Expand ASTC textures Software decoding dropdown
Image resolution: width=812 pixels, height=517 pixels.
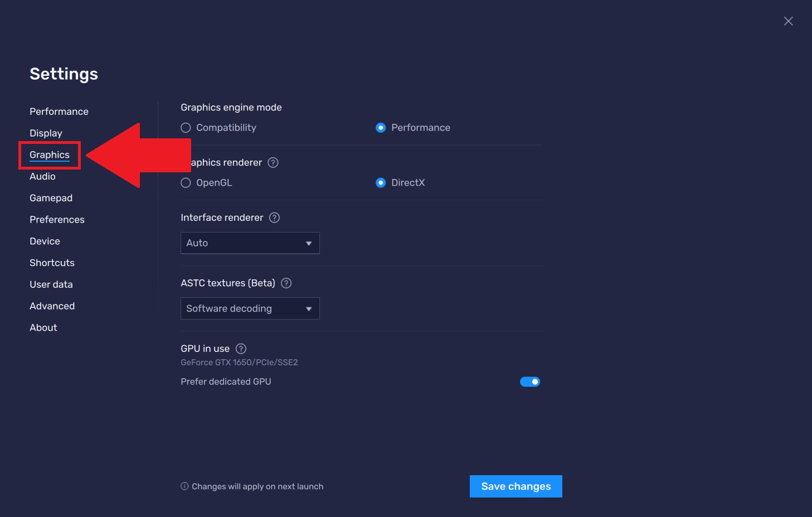(250, 309)
